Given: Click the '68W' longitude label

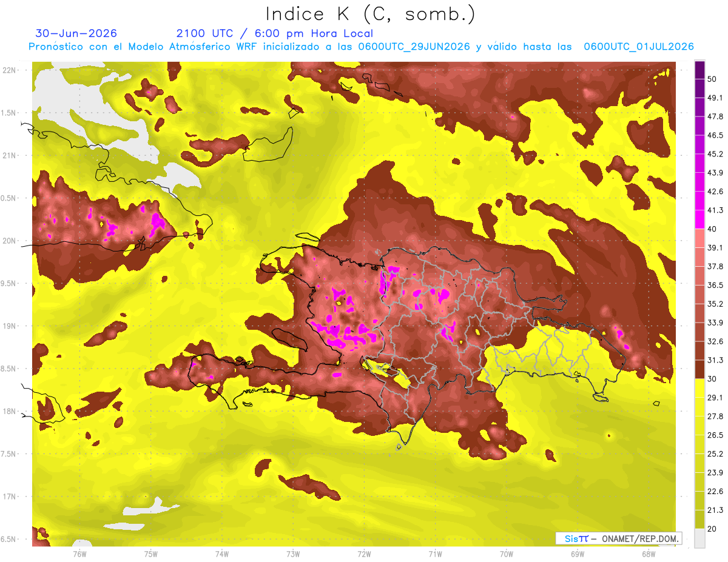Looking at the screenshot, I should tap(648, 554).
